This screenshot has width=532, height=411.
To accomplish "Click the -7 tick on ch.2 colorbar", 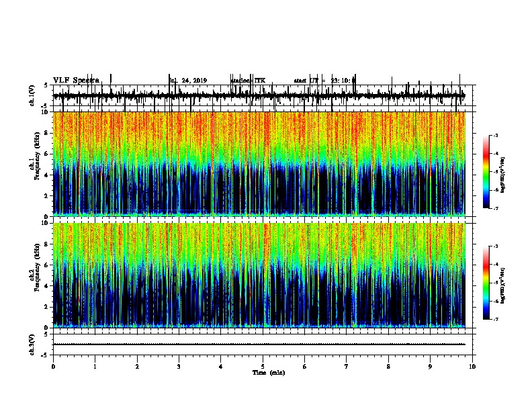I will [495, 320].
